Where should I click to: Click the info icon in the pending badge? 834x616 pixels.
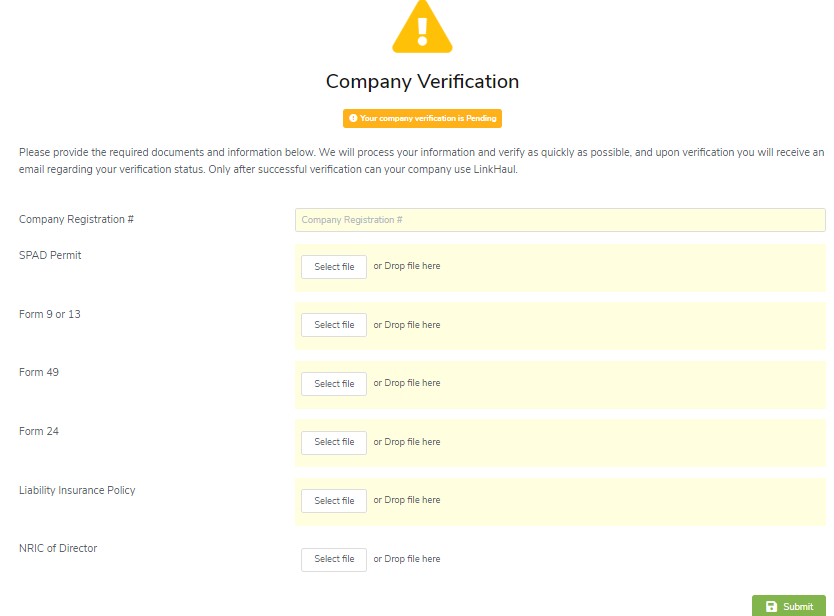(x=353, y=118)
